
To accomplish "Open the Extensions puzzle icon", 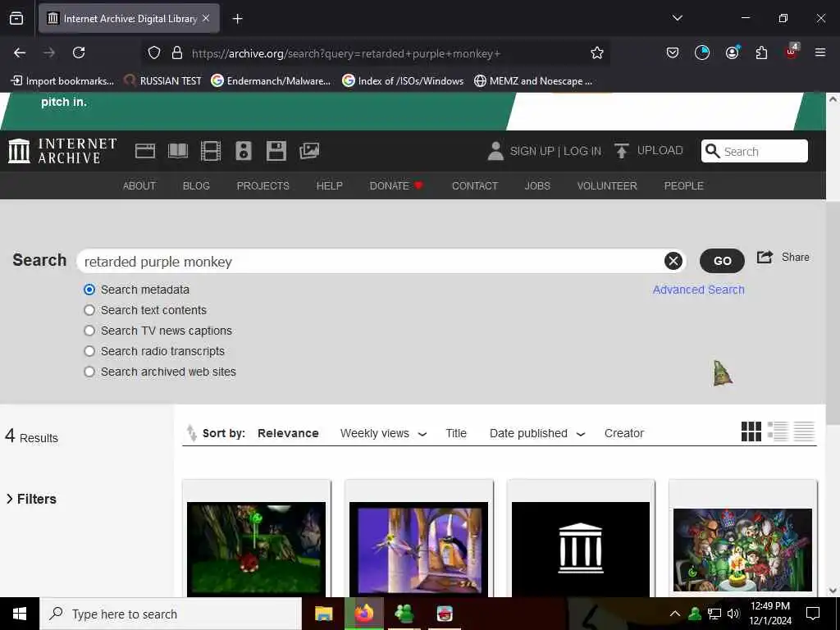I will 761,52.
